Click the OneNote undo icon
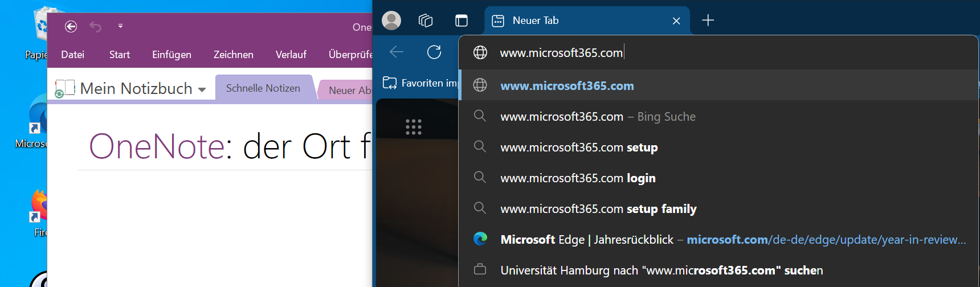The width and height of the screenshot is (980, 287). pos(95,26)
